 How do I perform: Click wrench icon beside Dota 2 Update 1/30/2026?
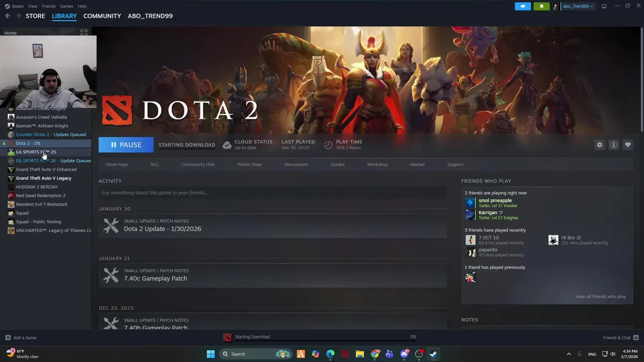pyautogui.click(x=111, y=225)
